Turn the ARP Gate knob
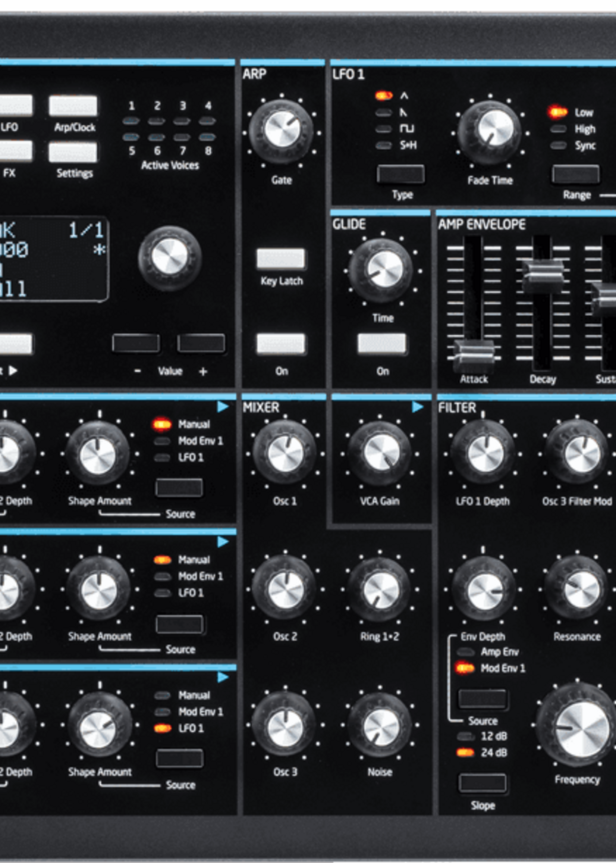 [x=281, y=131]
